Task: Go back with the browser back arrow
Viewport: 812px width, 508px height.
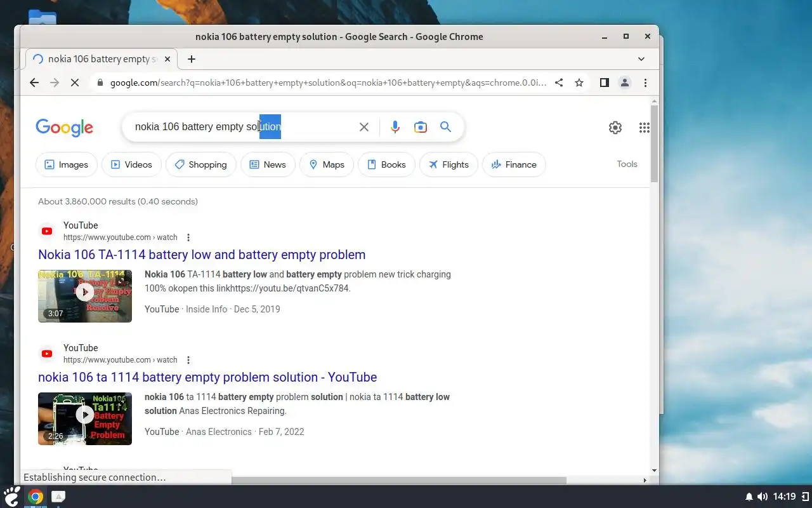Action: coord(34,83)
